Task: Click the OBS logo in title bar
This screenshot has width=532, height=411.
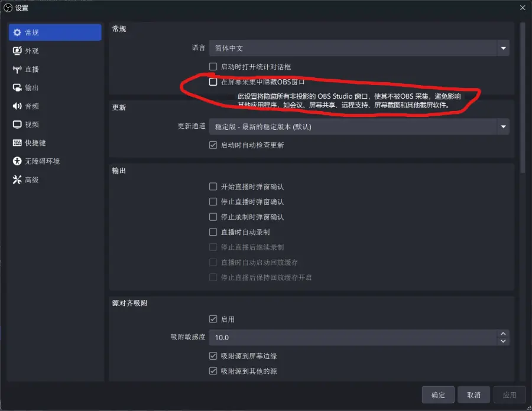Action: [x=8, y=8]
